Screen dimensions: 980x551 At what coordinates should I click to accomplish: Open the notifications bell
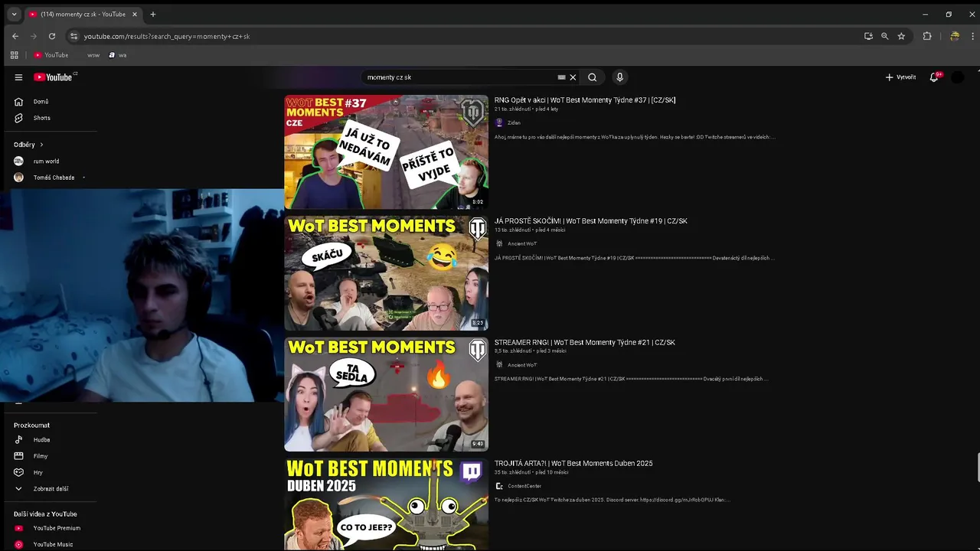tap(934, 77)
